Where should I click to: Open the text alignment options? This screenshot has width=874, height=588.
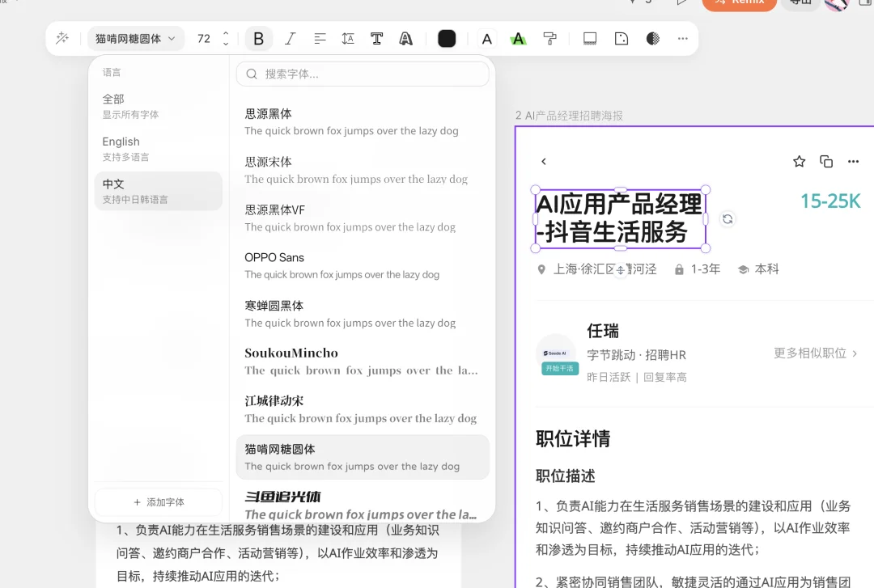click(320, 38)
